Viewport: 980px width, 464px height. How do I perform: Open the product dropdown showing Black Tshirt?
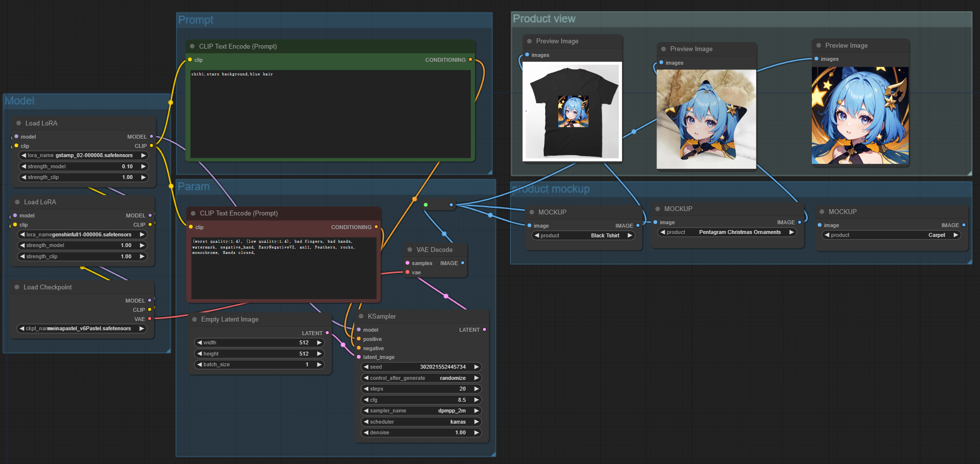point(584,235)
